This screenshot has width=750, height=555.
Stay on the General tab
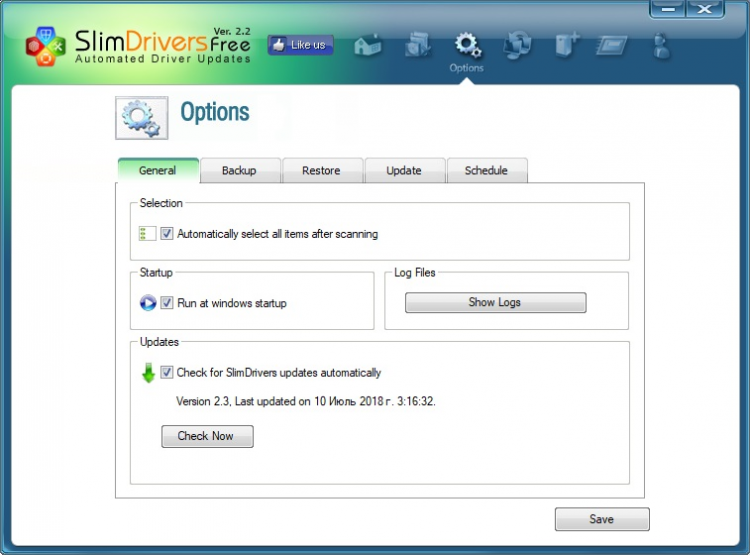click(x=158, y=170)
